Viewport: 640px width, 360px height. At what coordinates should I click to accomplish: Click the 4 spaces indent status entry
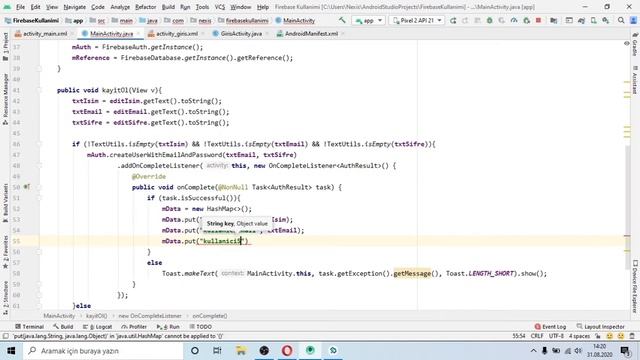tap(580, 336)
